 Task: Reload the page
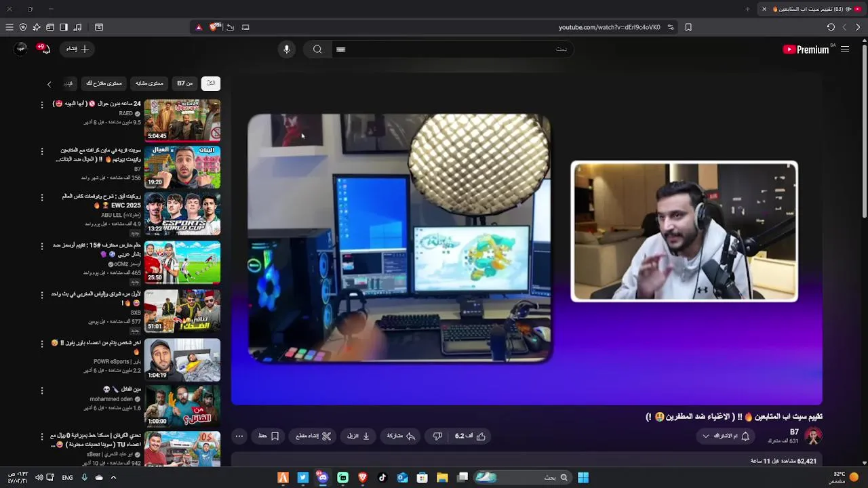(831, 27)
